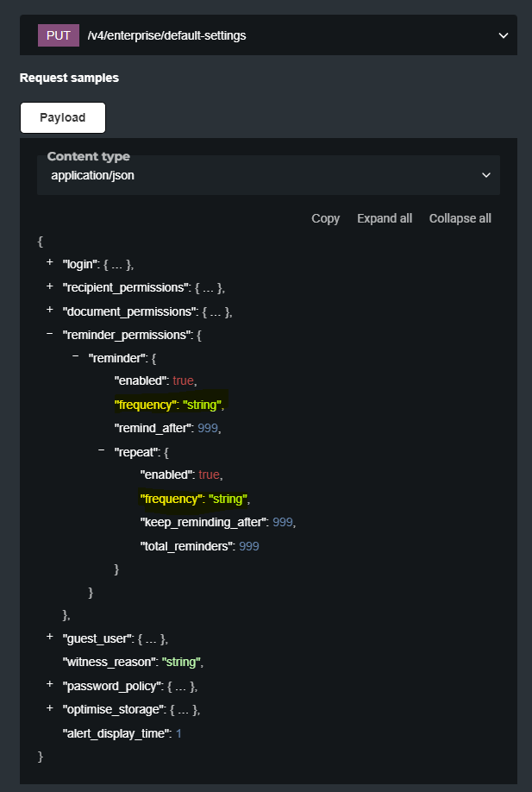Expand the "document_permissions" plus icon
The height and width of the screenshot is (792, 532).
[50, 310]
